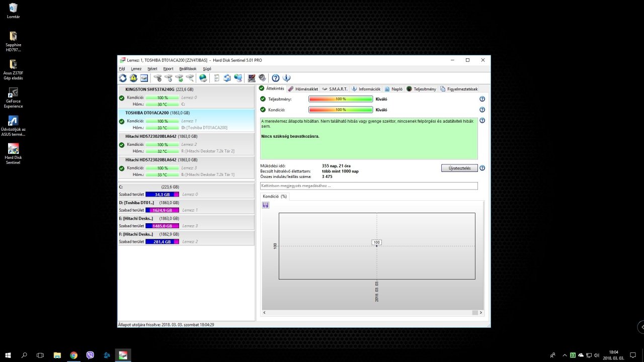Open Asus Z370F Gép eladás desktop file
This screenshot has height=362, width=644.
(x=14, y=69)
